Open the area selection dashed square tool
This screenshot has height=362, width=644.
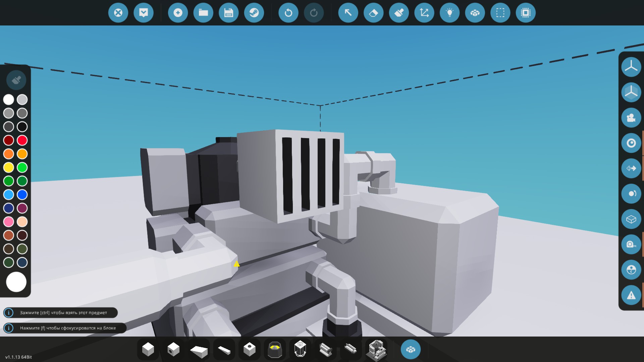pyautogui.click(x=500, y=13)
